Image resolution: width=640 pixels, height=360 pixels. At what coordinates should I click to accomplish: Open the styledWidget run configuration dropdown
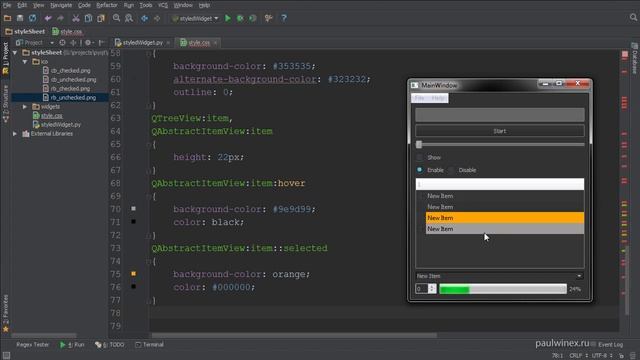(x=196, y=18)
